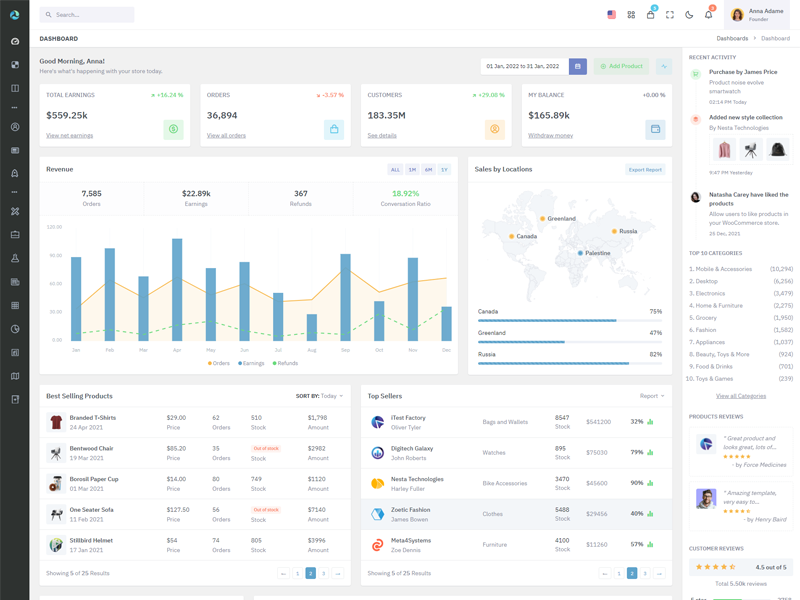Click inside the Search input field
This screenshot has height=600, width=800.
pos(90,15)
